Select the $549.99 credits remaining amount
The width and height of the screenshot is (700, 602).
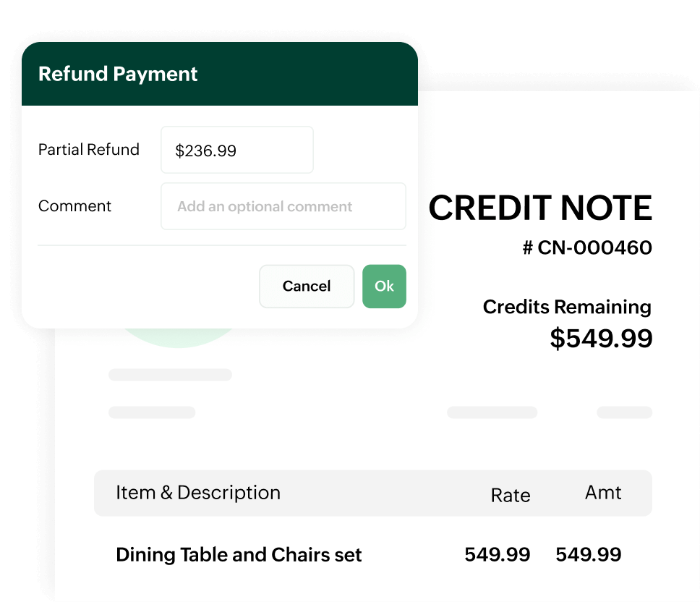click(x=601, y=339)
